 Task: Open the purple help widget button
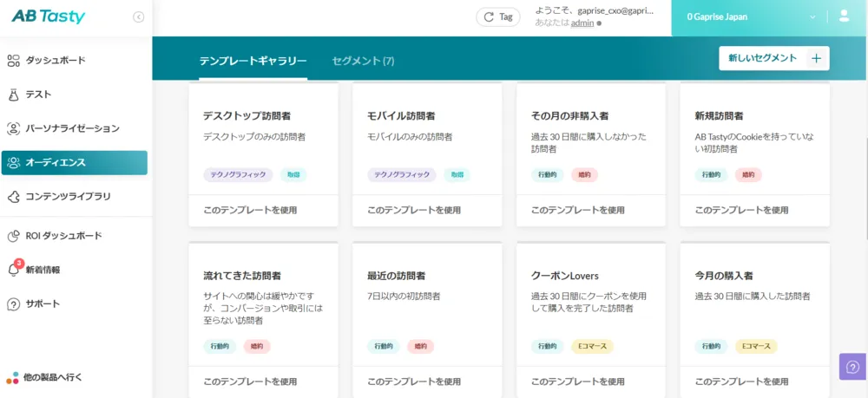pos(852,366)
